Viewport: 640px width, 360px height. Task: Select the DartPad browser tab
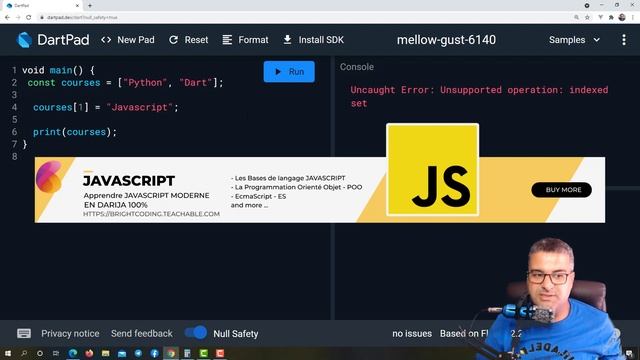click(x=41, y=6)
